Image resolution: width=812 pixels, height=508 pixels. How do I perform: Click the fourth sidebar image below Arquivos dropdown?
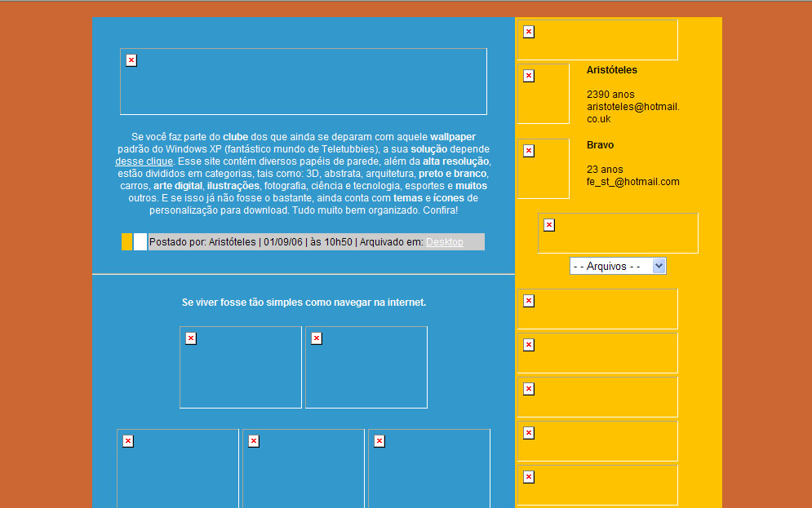[597, 441]
